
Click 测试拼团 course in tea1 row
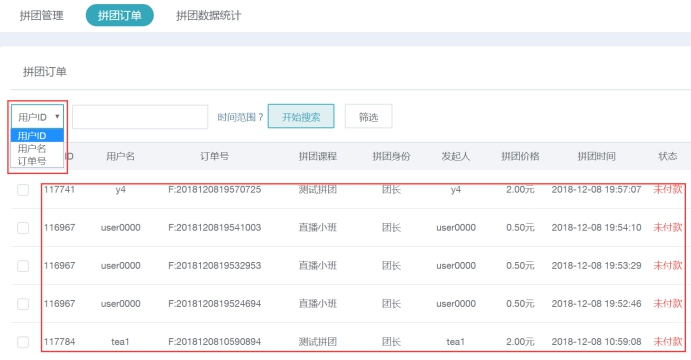click(318, 341)
